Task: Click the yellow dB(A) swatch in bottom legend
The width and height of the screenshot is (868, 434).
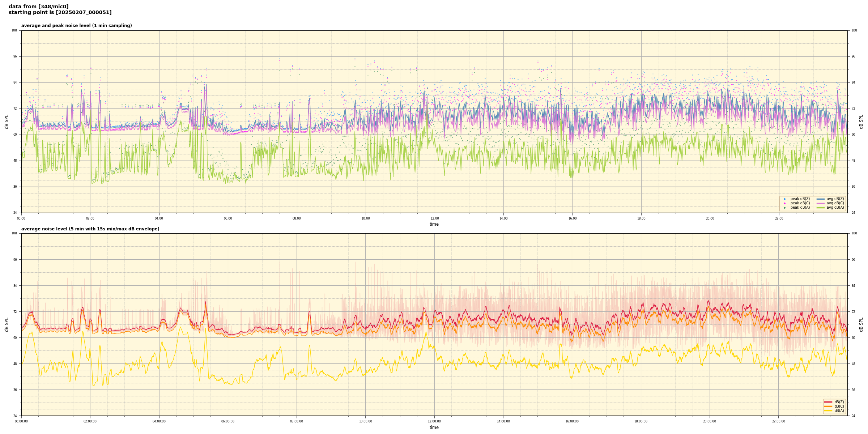Action: pos(828,410)
